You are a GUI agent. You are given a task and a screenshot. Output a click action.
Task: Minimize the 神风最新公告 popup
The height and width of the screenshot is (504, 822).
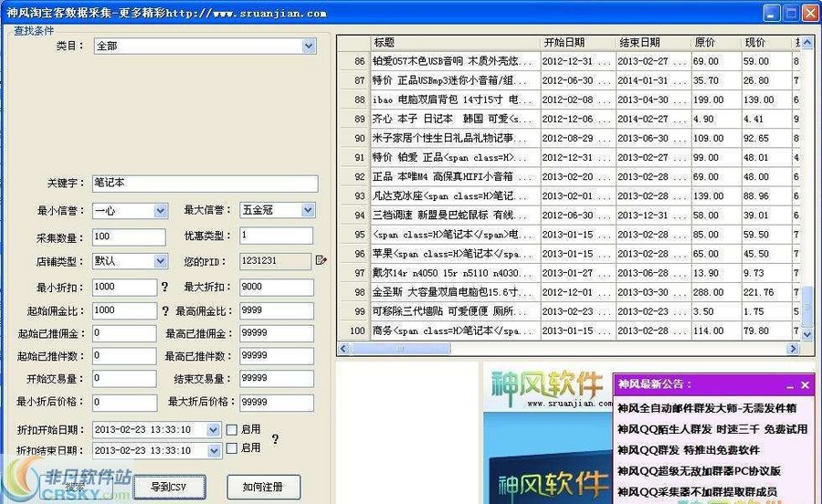(790, 385)
